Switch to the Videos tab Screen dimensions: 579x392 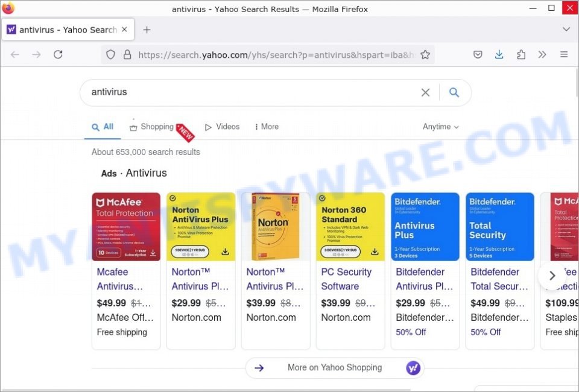[x=222, y=127]
